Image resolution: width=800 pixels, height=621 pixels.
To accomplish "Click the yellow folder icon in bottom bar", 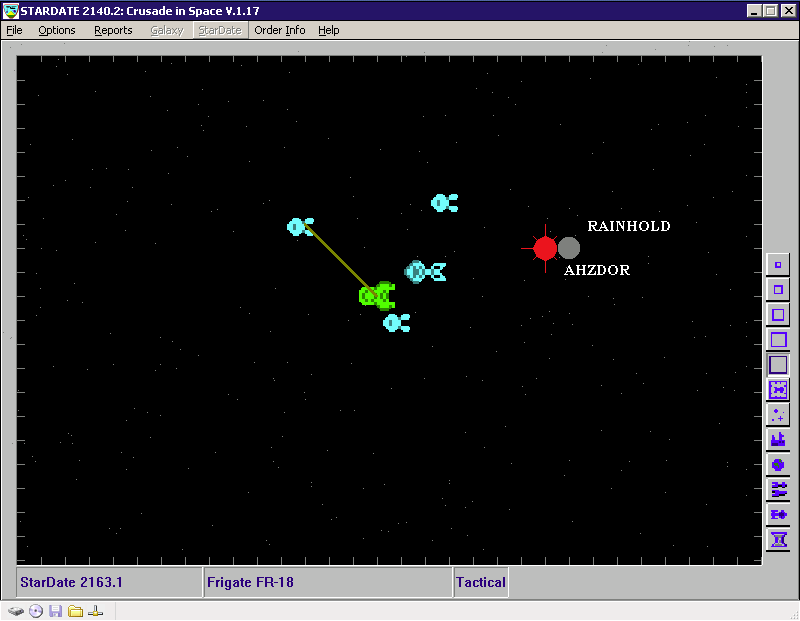I will (x=75, y=611).
